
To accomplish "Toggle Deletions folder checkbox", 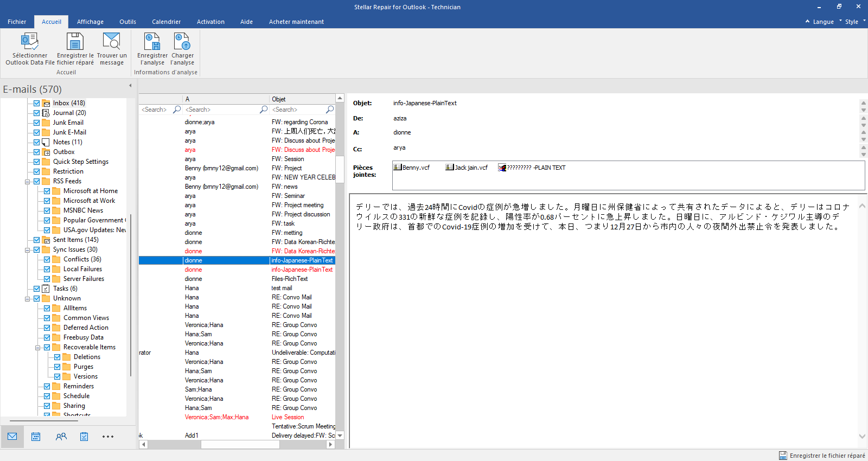I will (x=57, y=357).
